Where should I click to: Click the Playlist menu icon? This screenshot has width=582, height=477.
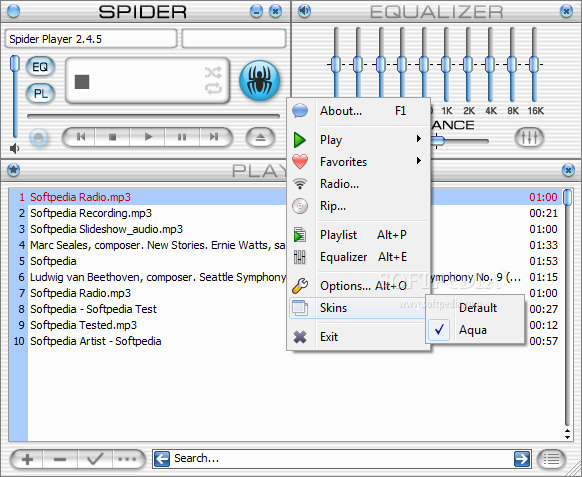(x=300, y=235)
